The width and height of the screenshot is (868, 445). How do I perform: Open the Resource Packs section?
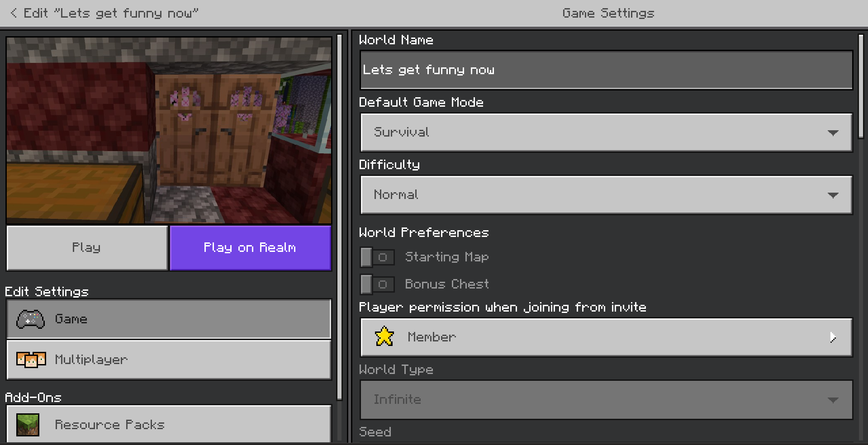coord(169,424)
